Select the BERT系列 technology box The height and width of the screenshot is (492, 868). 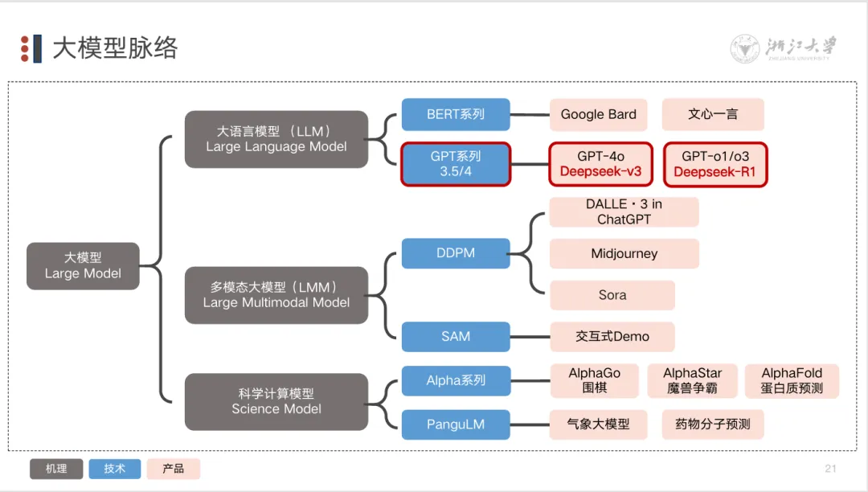tap(456, 114)
